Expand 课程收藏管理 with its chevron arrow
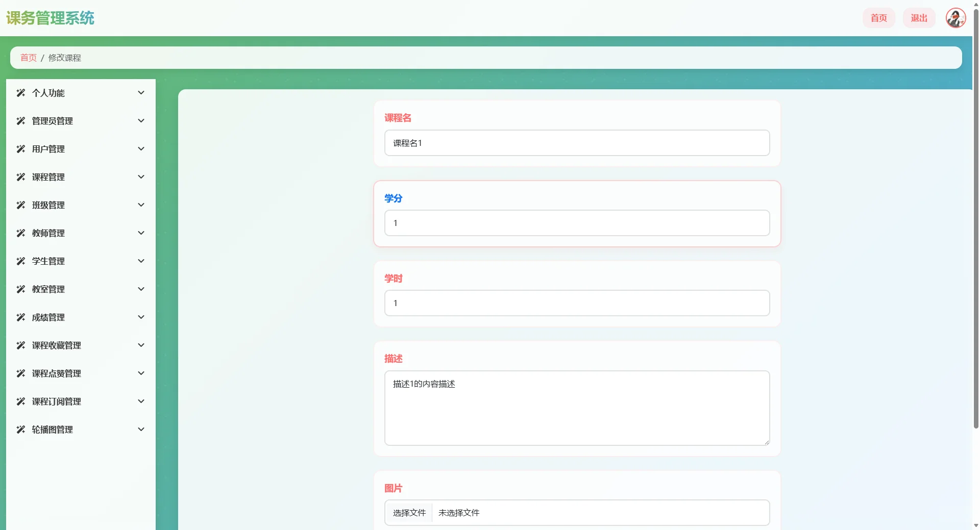 coord(141,345)
